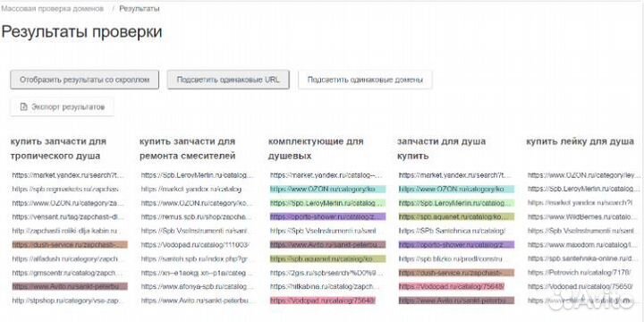Open the alfadush.ru/category link
Screen dimensions: 644x322
pos(68,258)
